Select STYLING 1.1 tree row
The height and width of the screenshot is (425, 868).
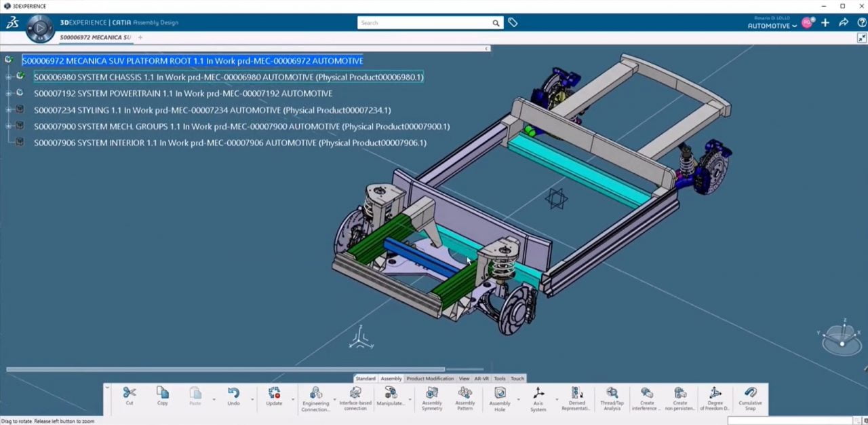pyautogui.click(x=212, y=110)
